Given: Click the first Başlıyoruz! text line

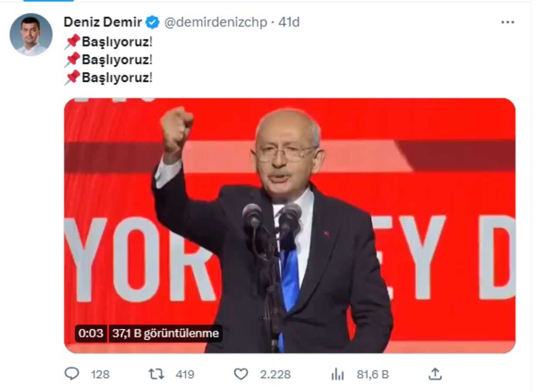Looking at the screenshot, I should [117, 43].
